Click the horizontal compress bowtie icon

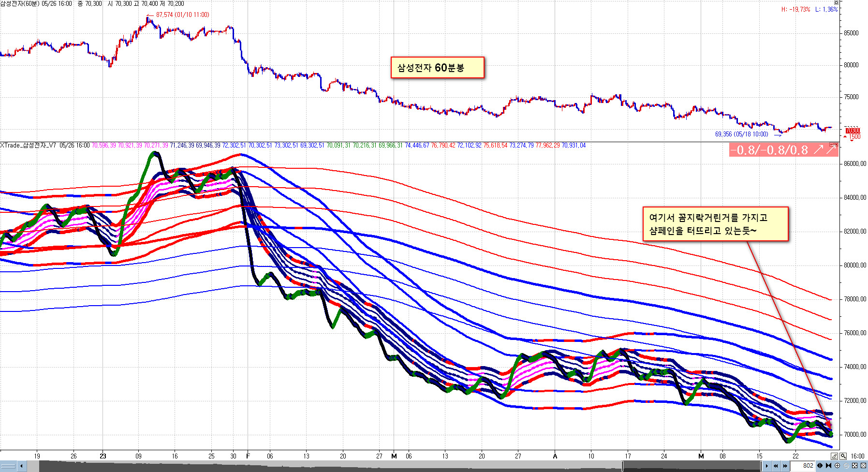(829, 466)
